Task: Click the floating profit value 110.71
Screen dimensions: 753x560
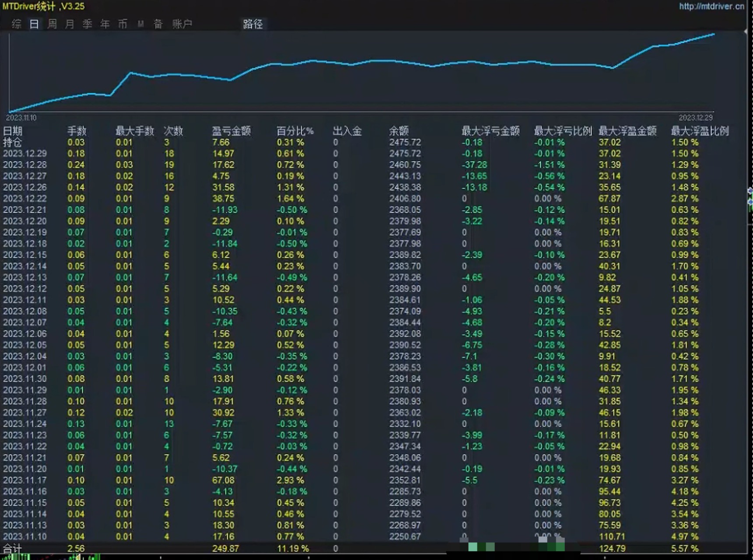Action: pyautogui.click(x=612, y=537)
